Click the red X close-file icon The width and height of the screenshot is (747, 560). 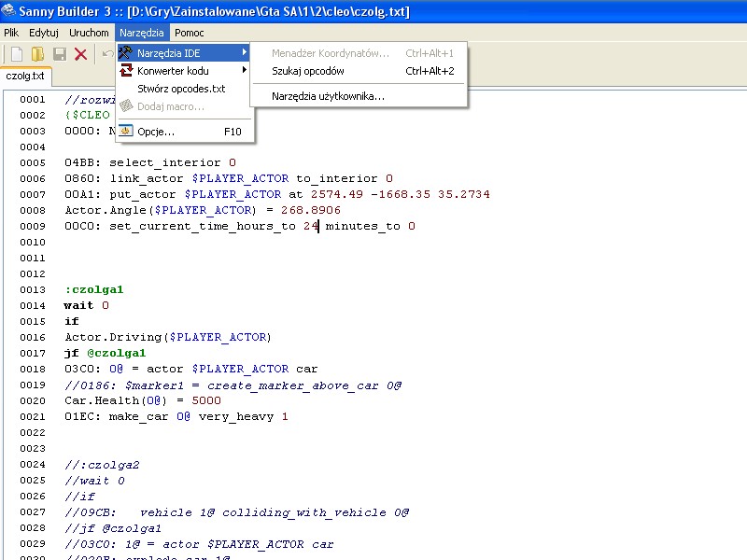click(x=80, y=54)
